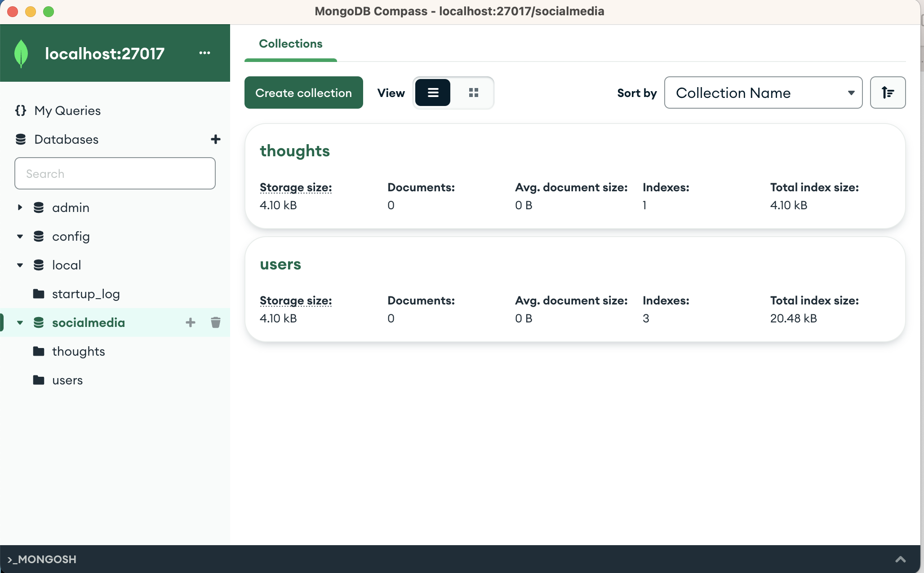Image resolution: width=924 pixels, height=573 pixels.
Task: Select the databases icon next to admin
Action: click(x=39, y=207)
